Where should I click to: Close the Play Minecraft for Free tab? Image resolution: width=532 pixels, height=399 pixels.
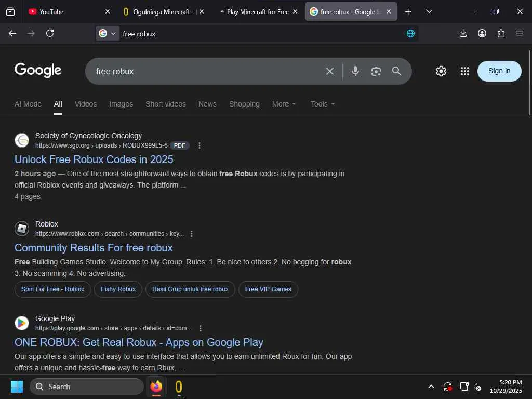pyautogui.click(x=295, y=11)
